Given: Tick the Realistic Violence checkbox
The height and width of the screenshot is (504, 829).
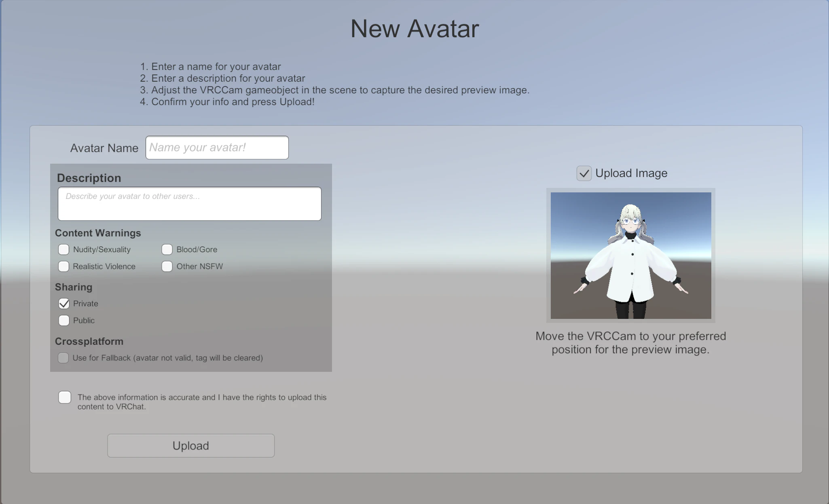Looking at the screenshot, I should (63, 266).
